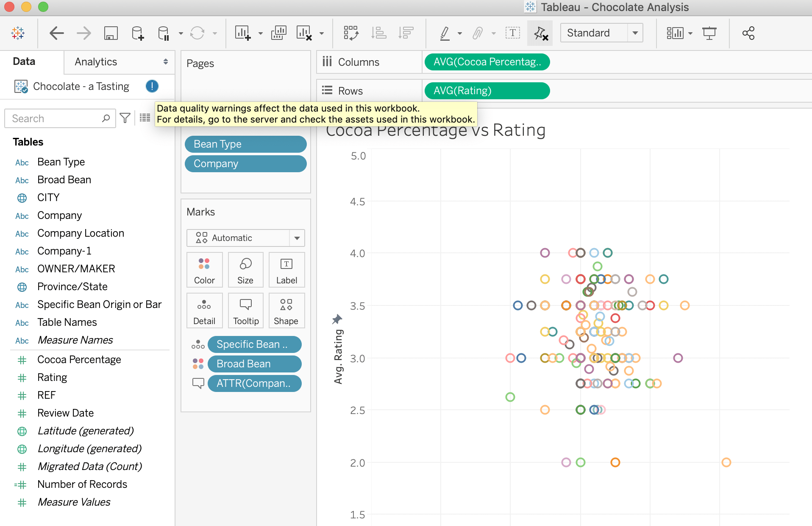812x526 pixels.
Task: Click the Tooltip marks card button
Action: [246, 311]
